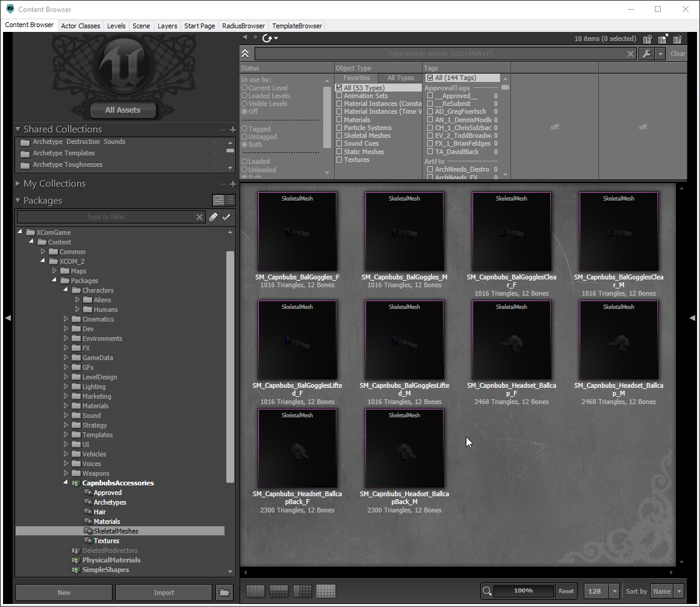Check the Textures type filter
The height and width of the screenshot is (607, 700).
coord(339,160)
